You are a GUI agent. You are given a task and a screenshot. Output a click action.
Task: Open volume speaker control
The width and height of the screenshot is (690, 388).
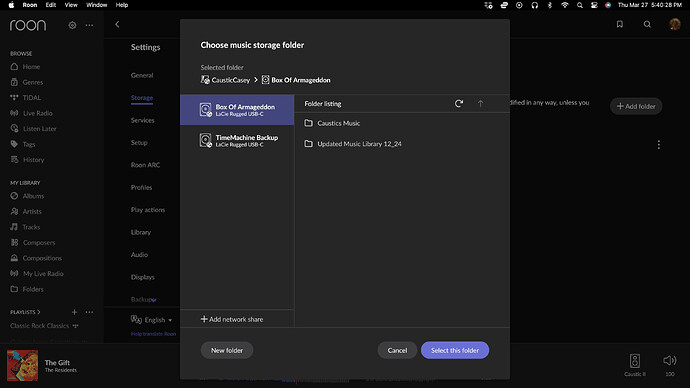point(669,360)
